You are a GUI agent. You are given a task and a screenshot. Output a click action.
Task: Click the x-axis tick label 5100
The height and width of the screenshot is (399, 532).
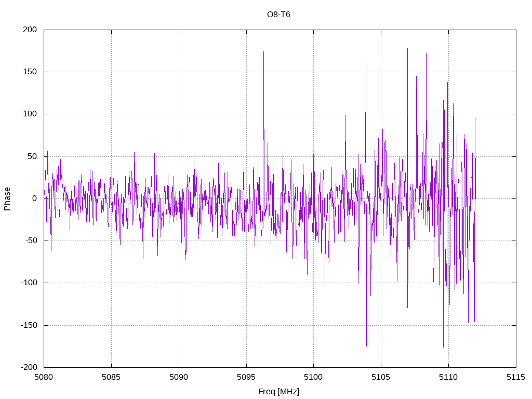tap(313, 377)
